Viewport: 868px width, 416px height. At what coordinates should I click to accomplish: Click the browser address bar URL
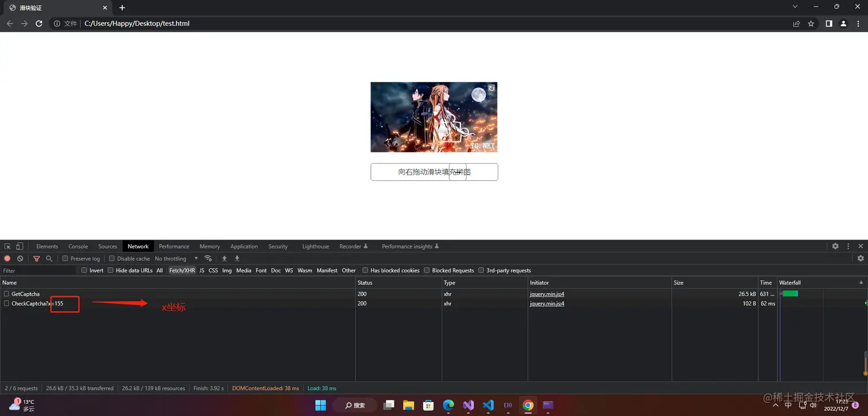tap(137, 24)
